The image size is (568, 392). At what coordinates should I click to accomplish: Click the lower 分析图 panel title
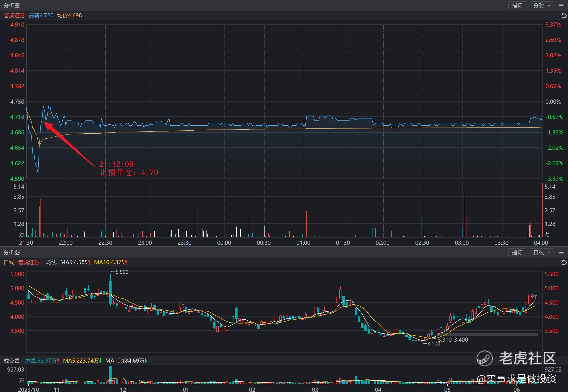11,252
